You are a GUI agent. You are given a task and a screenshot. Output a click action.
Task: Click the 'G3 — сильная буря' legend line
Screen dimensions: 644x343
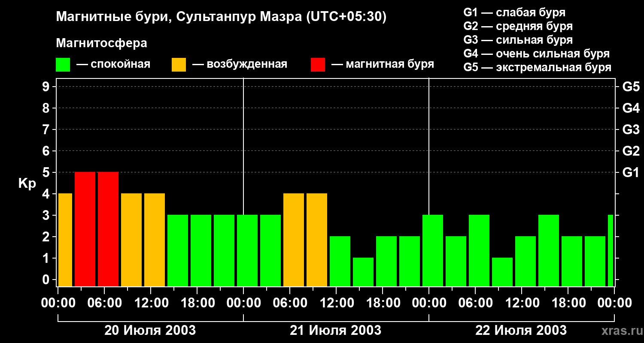coord(518,40)
